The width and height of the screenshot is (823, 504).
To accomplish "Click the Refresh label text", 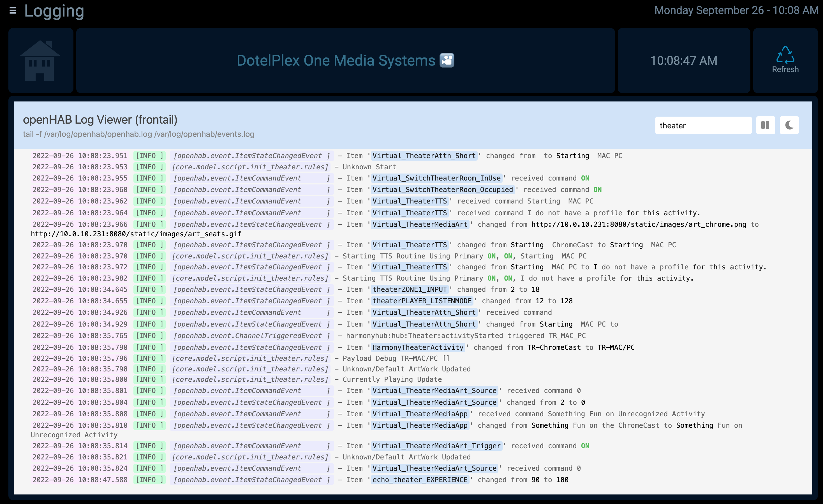I will tap(785, 70).
